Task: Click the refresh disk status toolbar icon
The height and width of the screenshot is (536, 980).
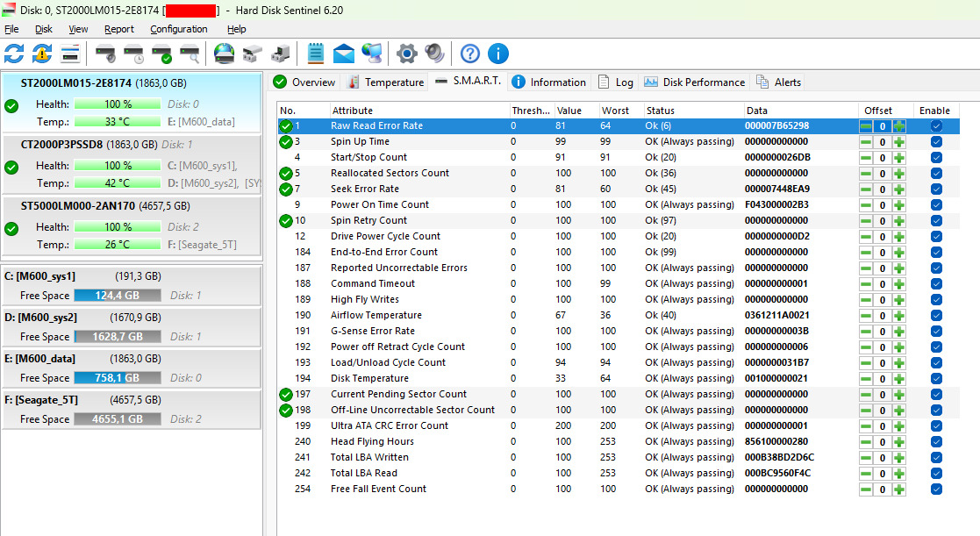Action: [14, 54]
